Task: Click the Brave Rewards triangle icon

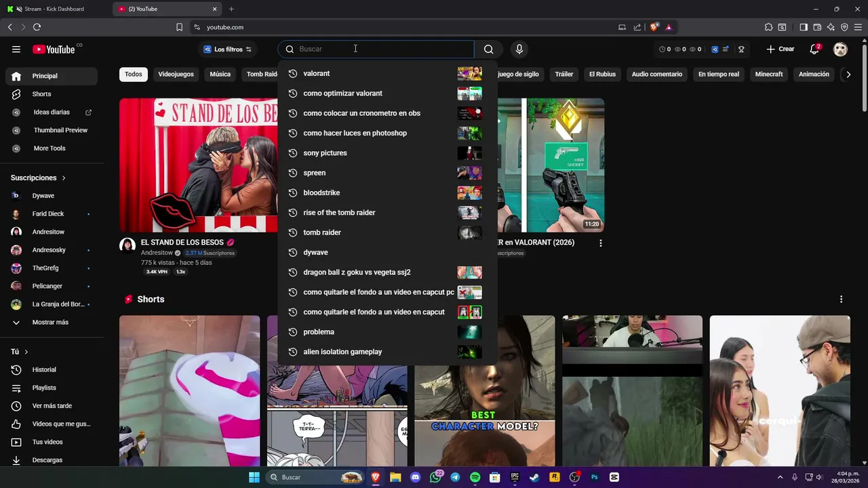Action: tap(669, 27)
